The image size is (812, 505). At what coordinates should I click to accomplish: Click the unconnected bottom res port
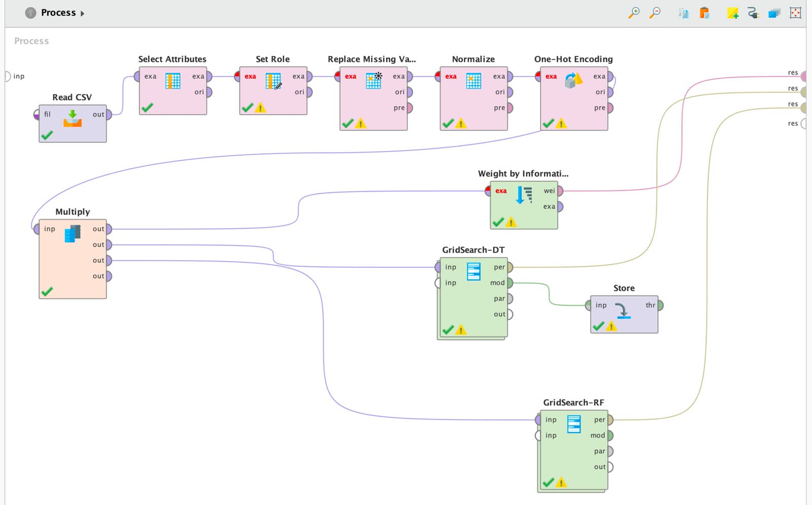803,124
